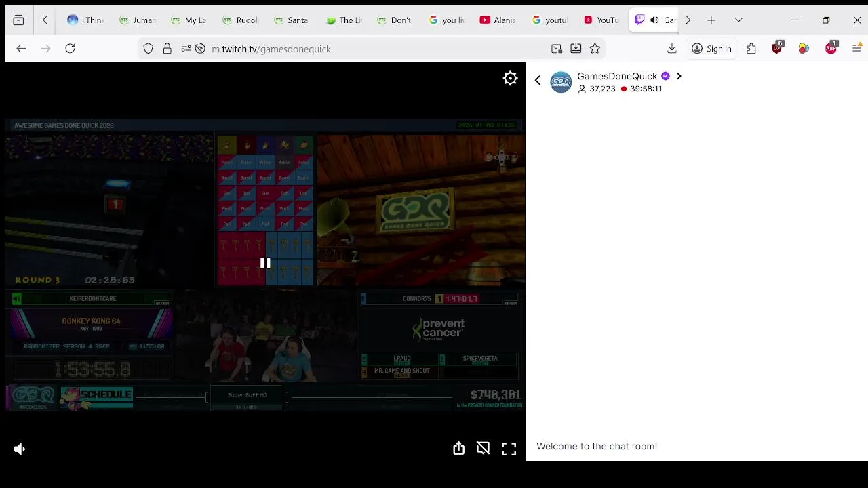Open the video settings gear

coord(510,79)
